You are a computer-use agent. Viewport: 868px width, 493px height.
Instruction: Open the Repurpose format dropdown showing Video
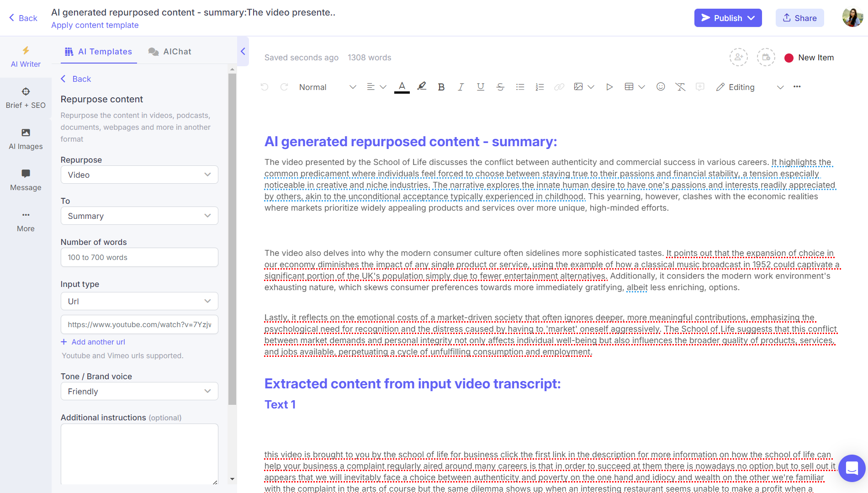coord(139,175)
